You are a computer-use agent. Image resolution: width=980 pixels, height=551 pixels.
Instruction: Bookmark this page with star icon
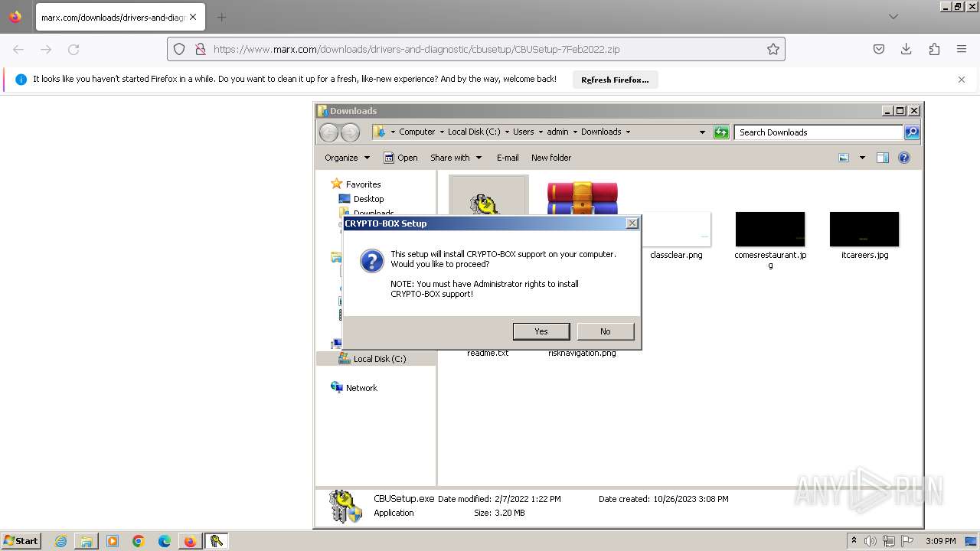click(773, 49)
